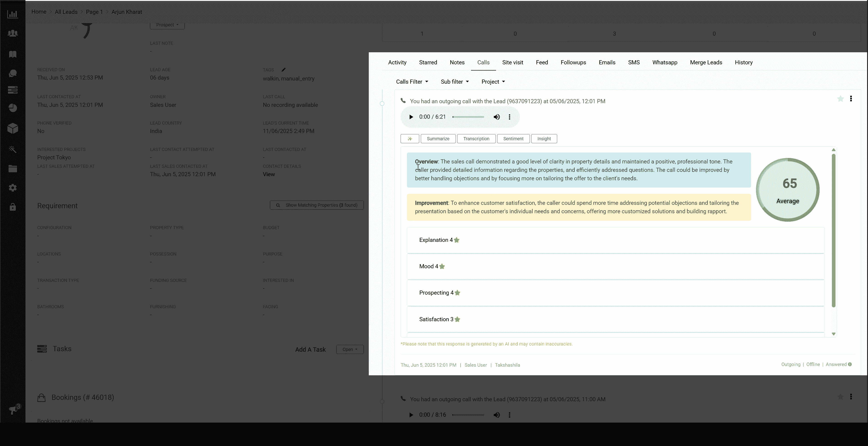Open kebab menu for 12:01 PM call
Image resolution: width=868 pixels, height=446 pixels.
pyautogui.click(x=851, y=99)
